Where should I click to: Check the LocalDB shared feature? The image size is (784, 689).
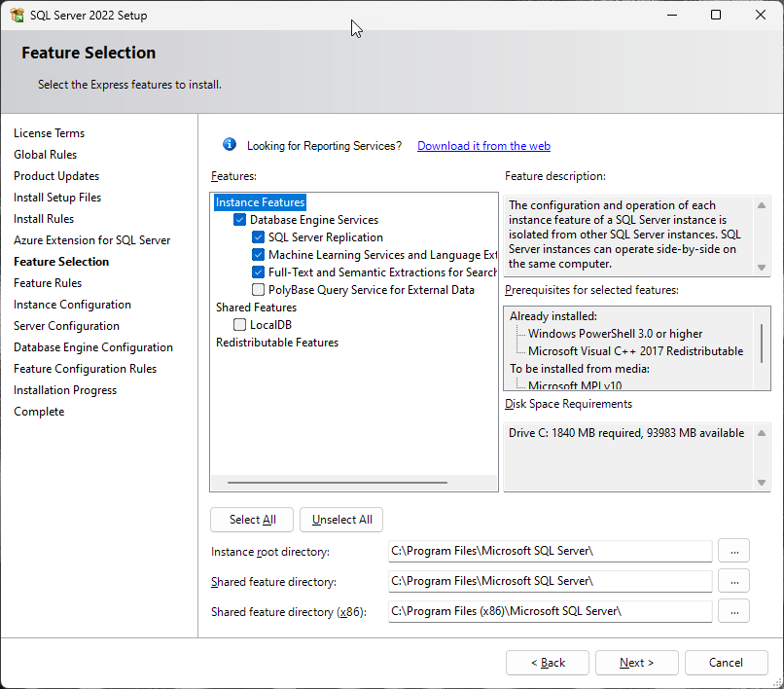click(240, 325)
